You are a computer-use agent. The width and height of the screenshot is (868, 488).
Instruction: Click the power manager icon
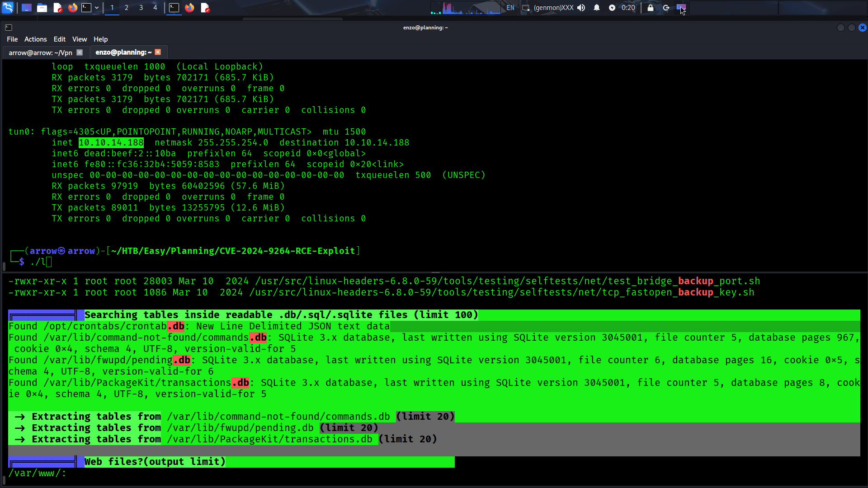click(x=612, y=8)
